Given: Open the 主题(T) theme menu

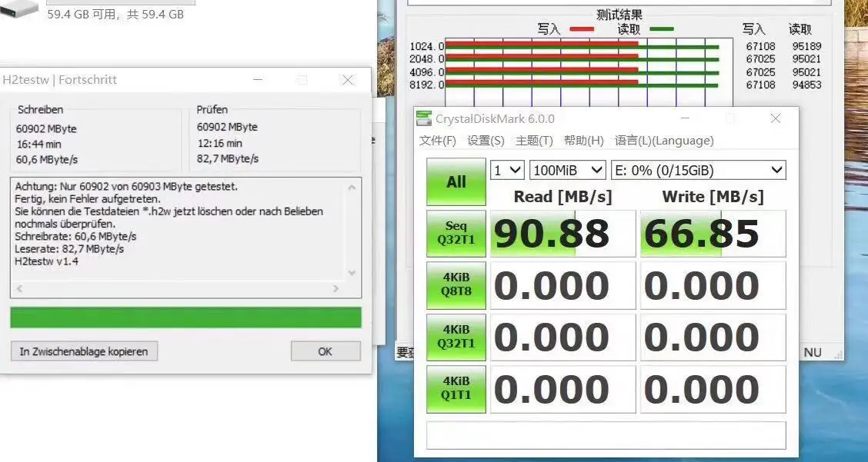Looking at the screenshot, I should point(534,141).
